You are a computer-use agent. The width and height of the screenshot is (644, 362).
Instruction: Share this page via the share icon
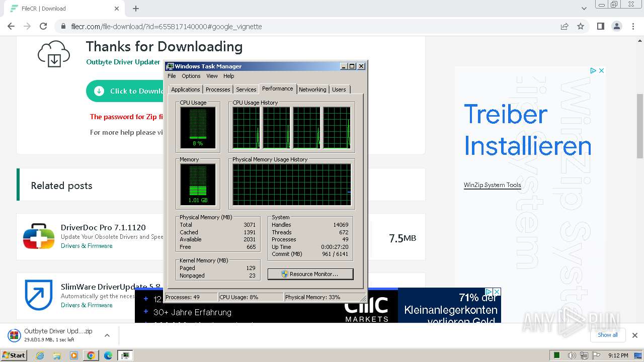(565, 26)
